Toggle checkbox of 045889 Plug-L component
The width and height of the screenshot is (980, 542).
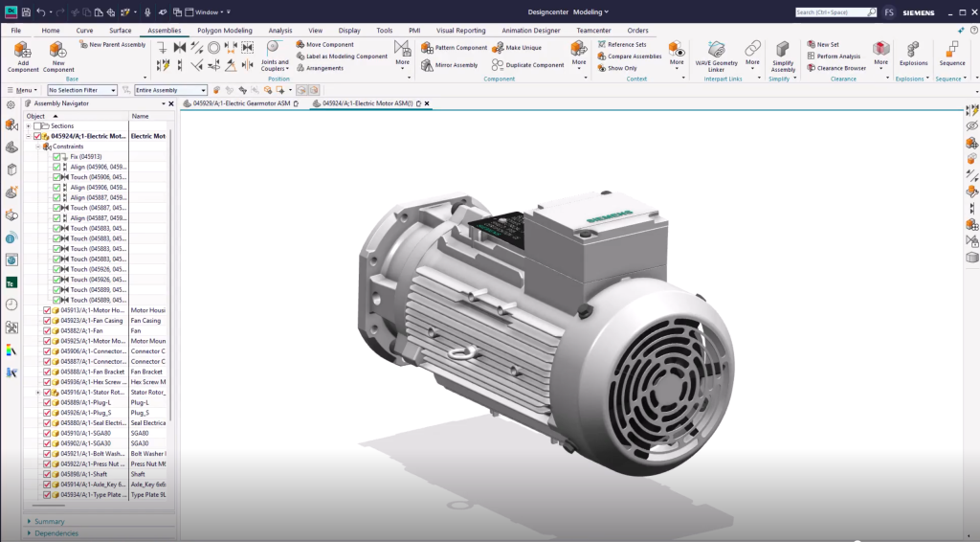47,402
